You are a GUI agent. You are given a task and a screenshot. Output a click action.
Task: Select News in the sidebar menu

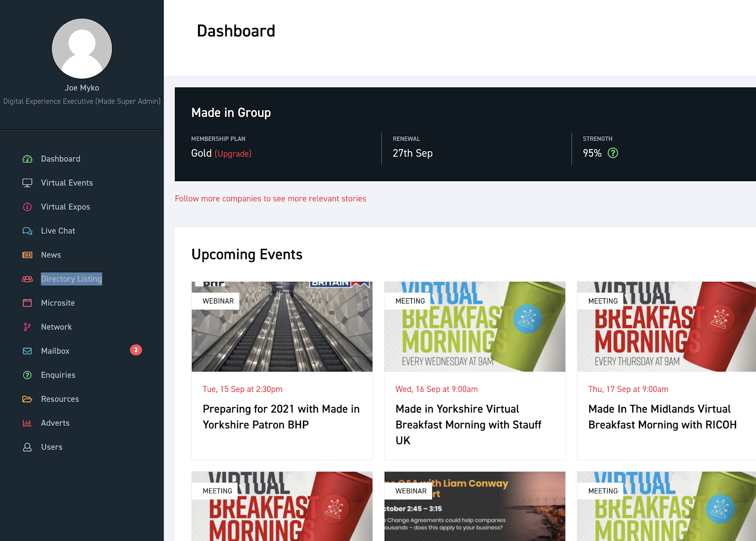point(51,255)
